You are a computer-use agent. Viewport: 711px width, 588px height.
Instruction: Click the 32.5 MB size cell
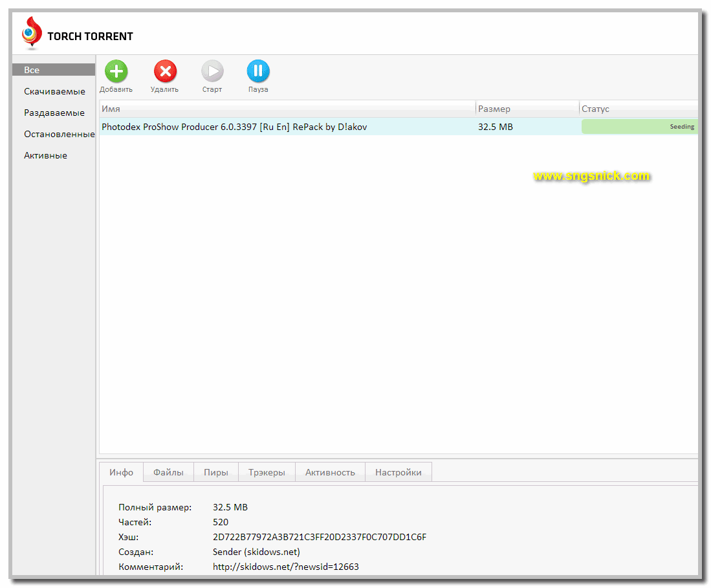click(x=495, y=127)
